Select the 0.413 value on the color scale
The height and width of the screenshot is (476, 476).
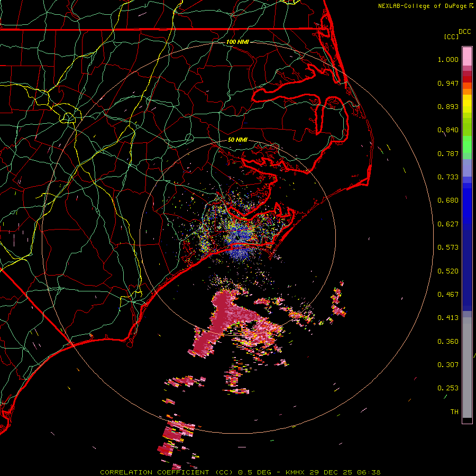pyautogui.click(x=448, y=318)
